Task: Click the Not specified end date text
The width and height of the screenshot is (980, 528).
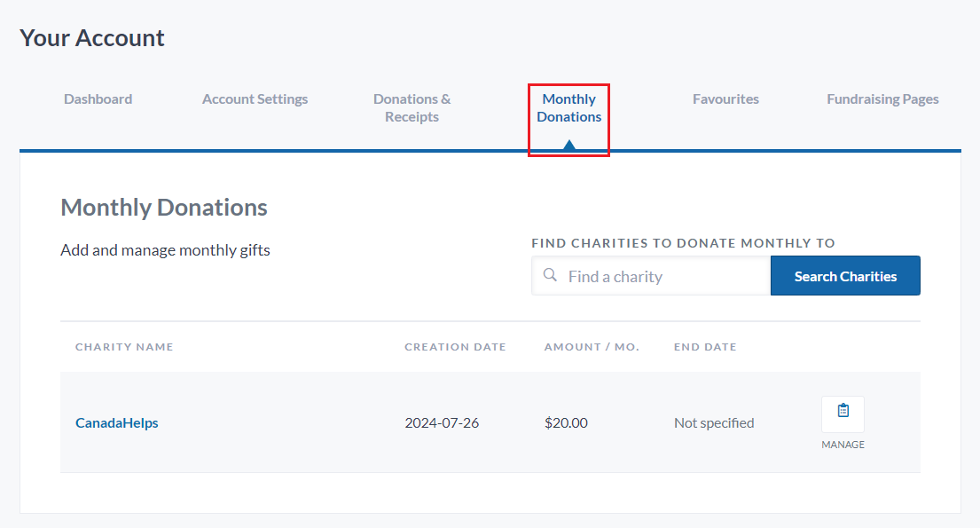Action: (x=714, y=422)
